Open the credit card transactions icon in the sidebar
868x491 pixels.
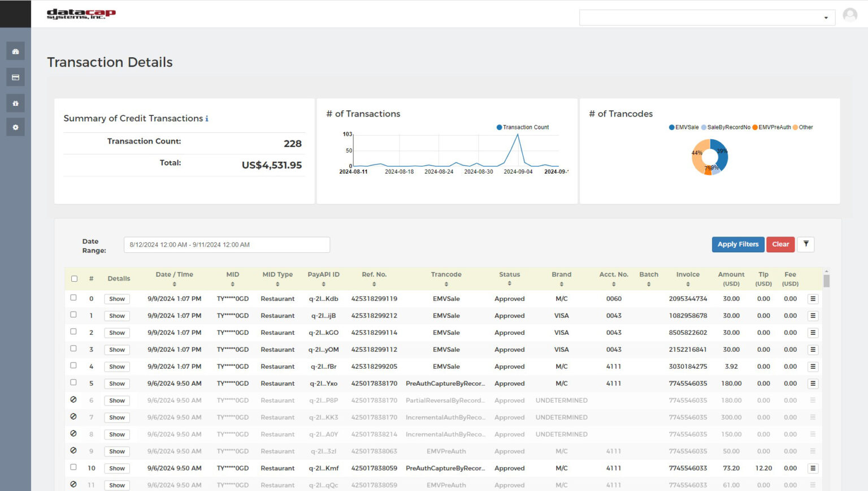[x=15, y=77]
